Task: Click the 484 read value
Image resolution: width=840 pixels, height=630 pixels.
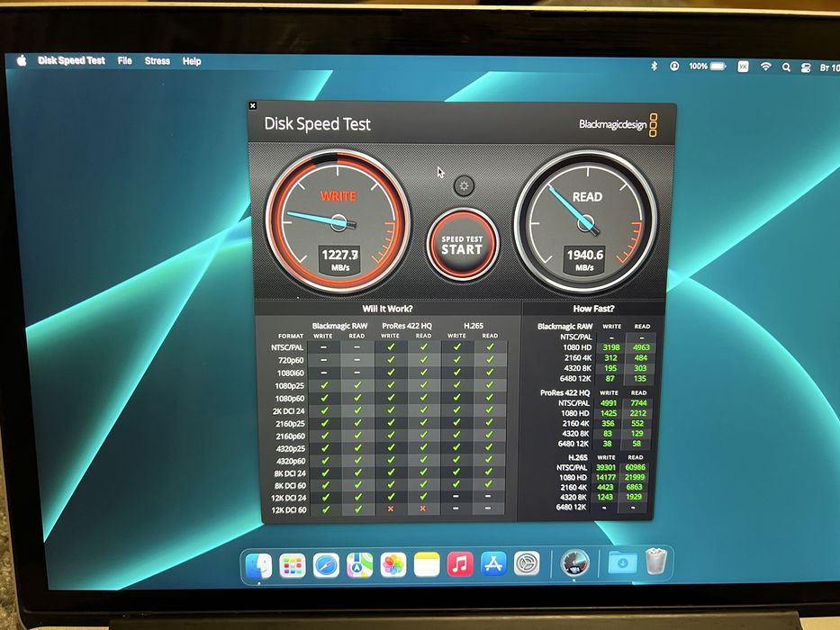Action: (x=641, y=358)
